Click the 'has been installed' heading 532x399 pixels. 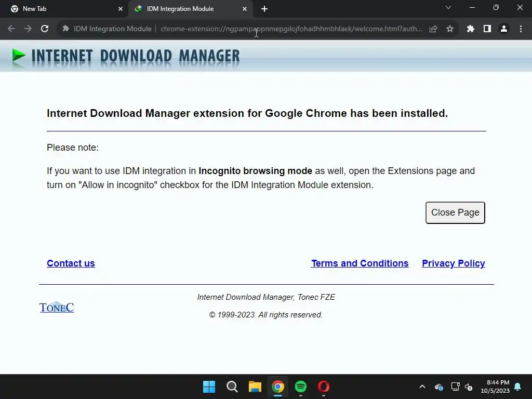(x=247, y=113)
